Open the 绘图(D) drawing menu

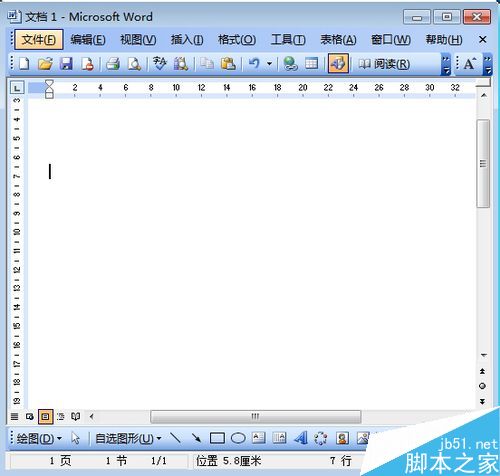click(x=39, y=438)
